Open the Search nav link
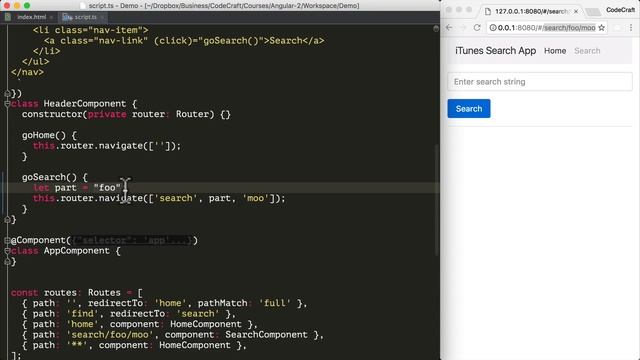Image resolution: width=640 pixels, height=360 pixels. tap(587, 51)
